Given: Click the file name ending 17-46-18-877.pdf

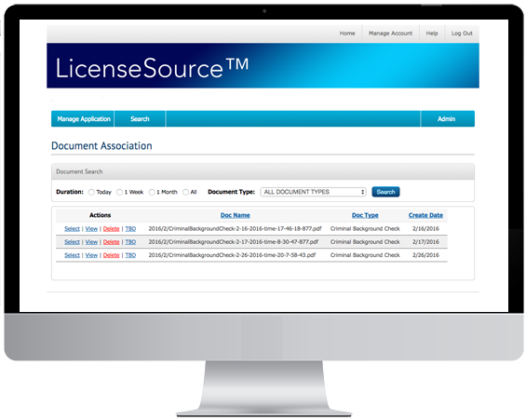Looking at the screenshot, I should (235, 229).
